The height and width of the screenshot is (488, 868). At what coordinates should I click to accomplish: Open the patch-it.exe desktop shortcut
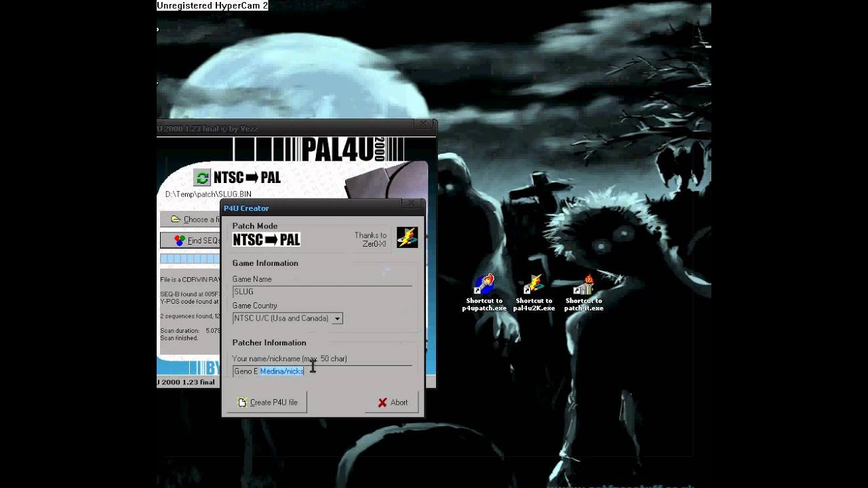click(584, 292)
